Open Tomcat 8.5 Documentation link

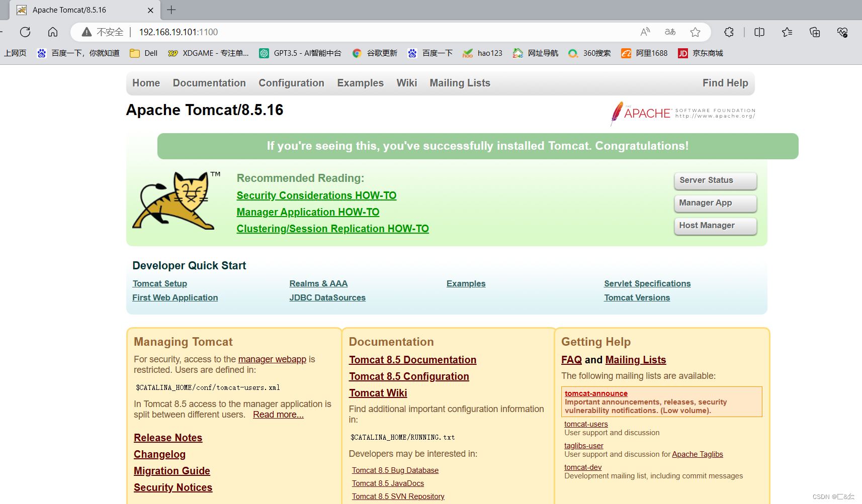click(x=412, y=360)
